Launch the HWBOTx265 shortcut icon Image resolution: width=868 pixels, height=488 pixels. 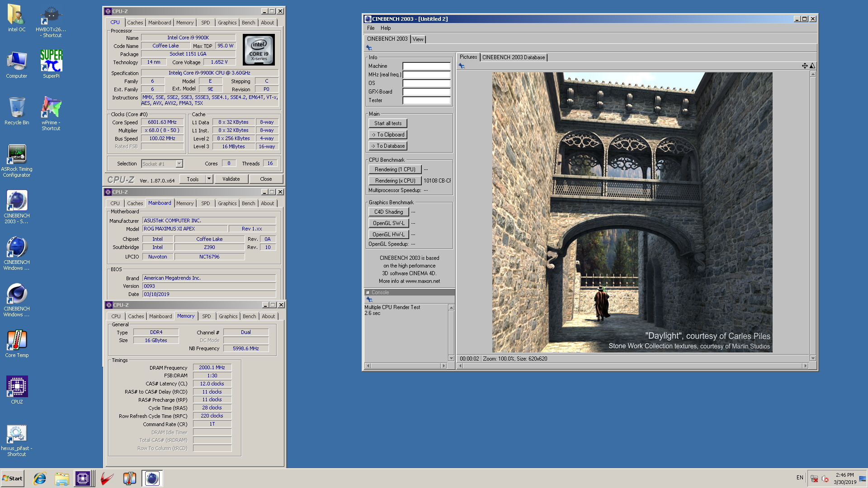[51, 21]
